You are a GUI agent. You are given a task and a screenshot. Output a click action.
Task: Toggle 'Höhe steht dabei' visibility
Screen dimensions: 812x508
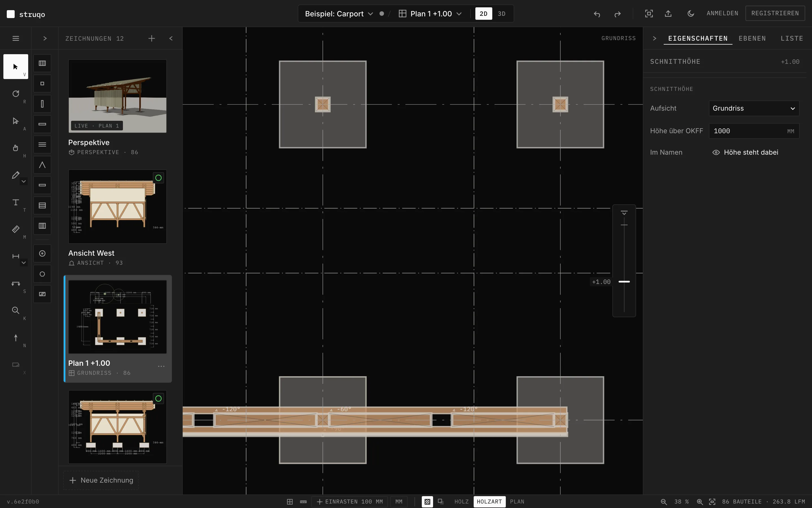pos(745,152)
